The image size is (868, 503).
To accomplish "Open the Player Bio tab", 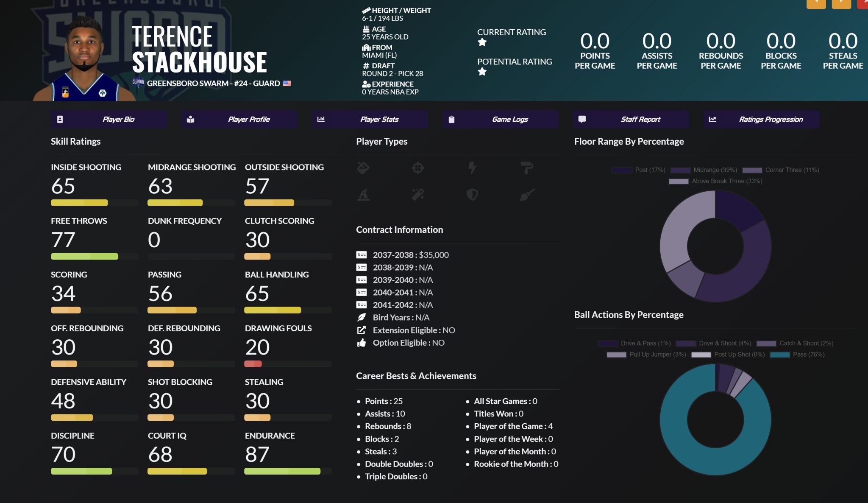I will pyautogui.click(x=109, y=120).
